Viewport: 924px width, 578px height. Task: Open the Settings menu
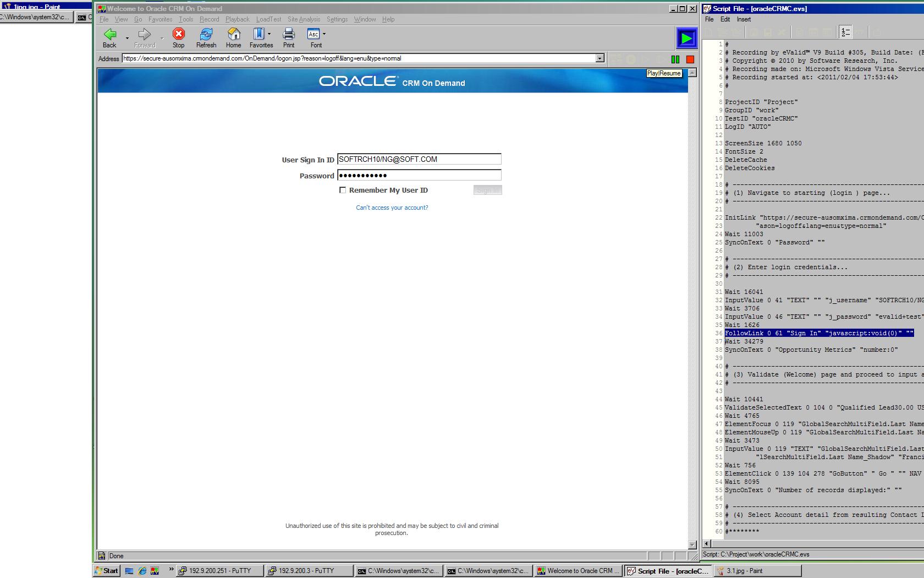coord(337,19)
